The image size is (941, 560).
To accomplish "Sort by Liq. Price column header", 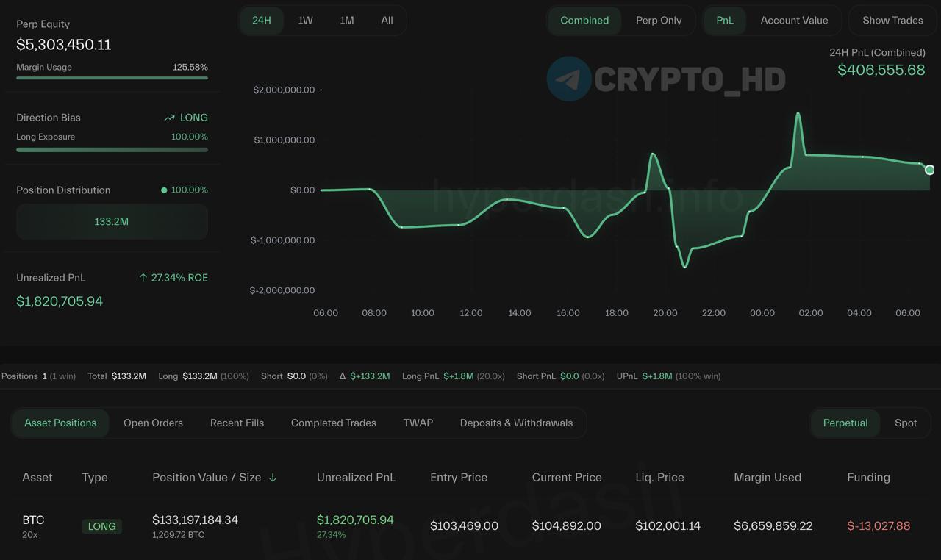I will click(659, 478).
